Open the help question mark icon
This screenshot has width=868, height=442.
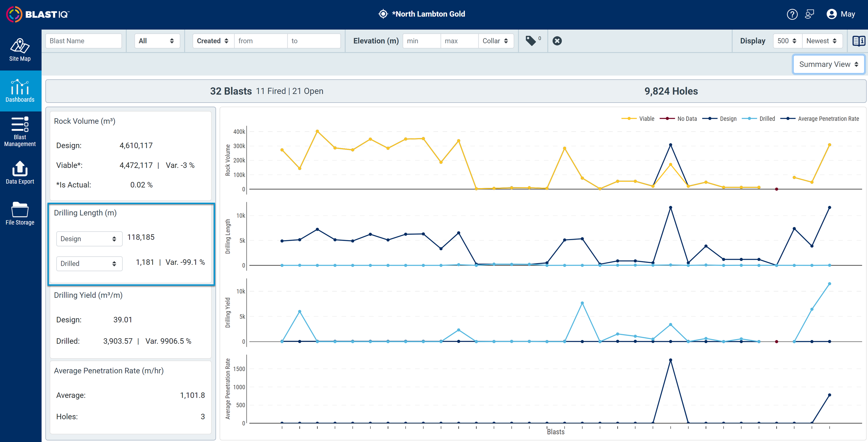click(x=793, y=14)
